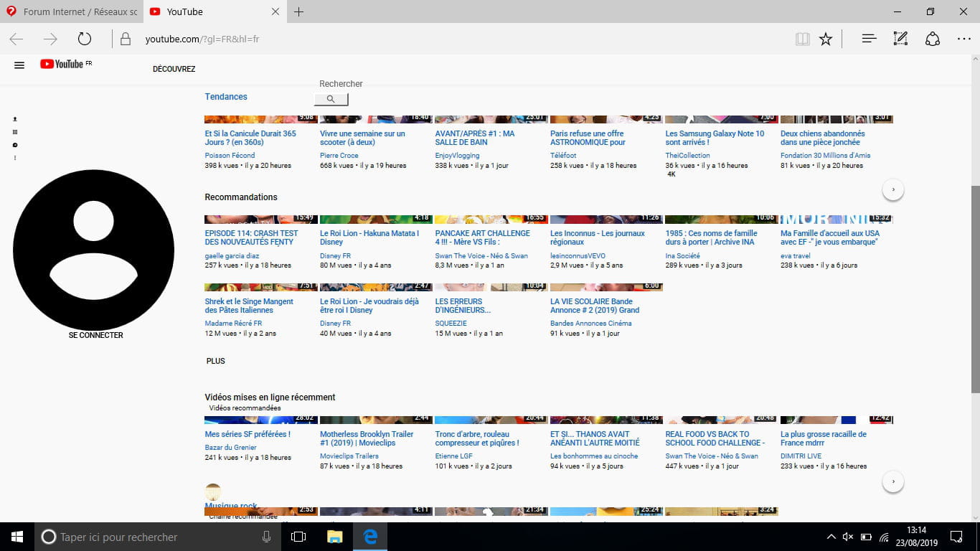Click the DÉCOUVREZ heading
The height and width of the screenshot is (551, 980).
point(174,69)
